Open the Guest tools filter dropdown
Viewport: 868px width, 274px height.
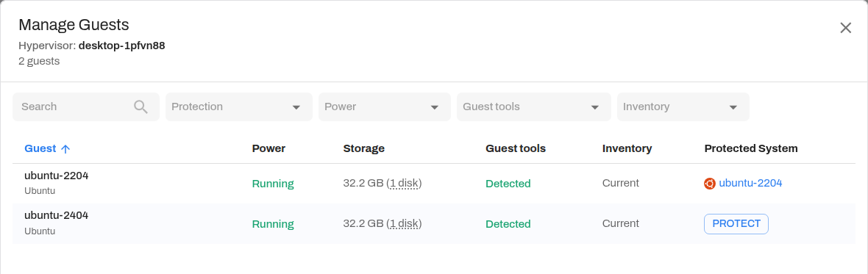(533, 107)
